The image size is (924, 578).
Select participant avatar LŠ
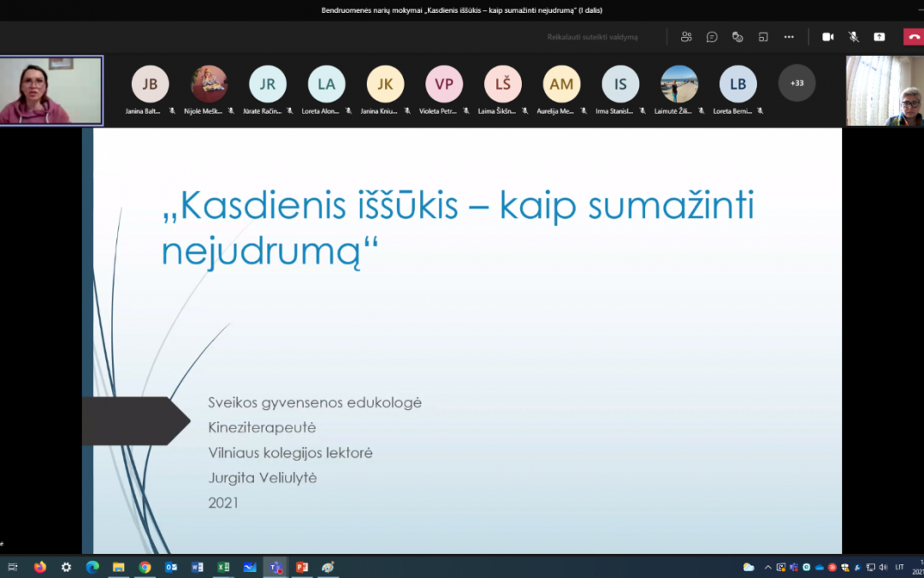point(503,84)
